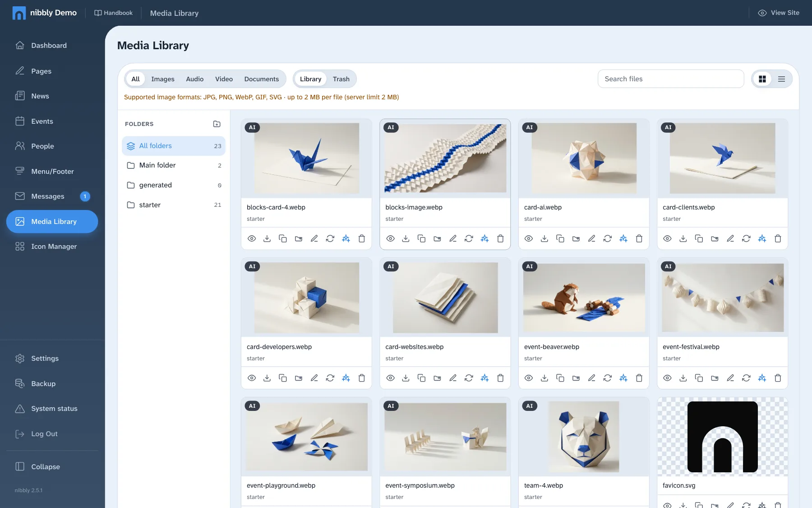Screen dimensions: 812x508
Task: Show the Trash view
Action: [341, 79]
